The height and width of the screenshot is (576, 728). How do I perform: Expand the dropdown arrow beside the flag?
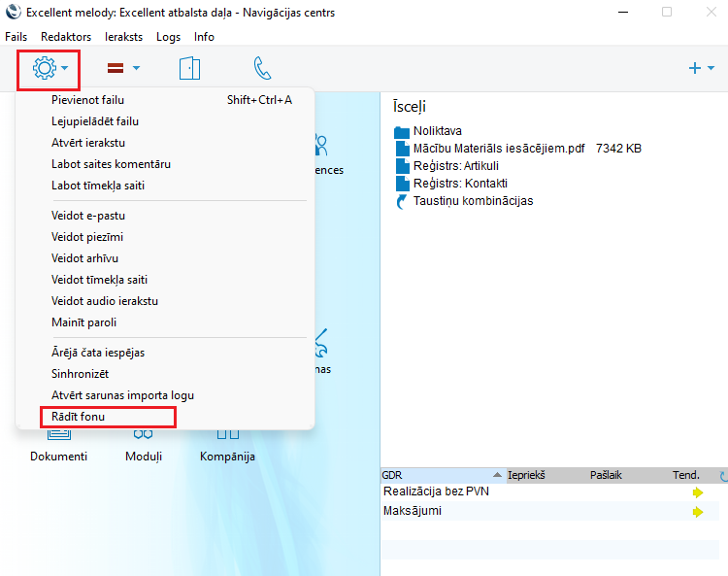coord(137,68)
